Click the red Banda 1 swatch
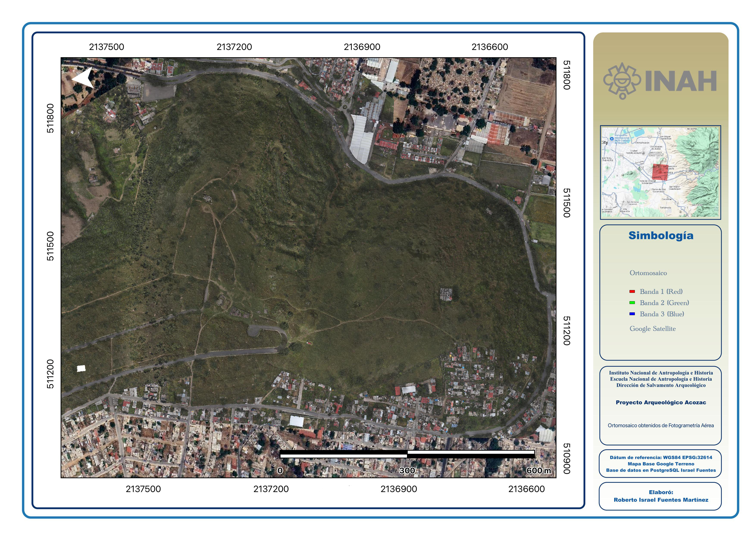The image size is (756, 535). (x=632, y=291)
